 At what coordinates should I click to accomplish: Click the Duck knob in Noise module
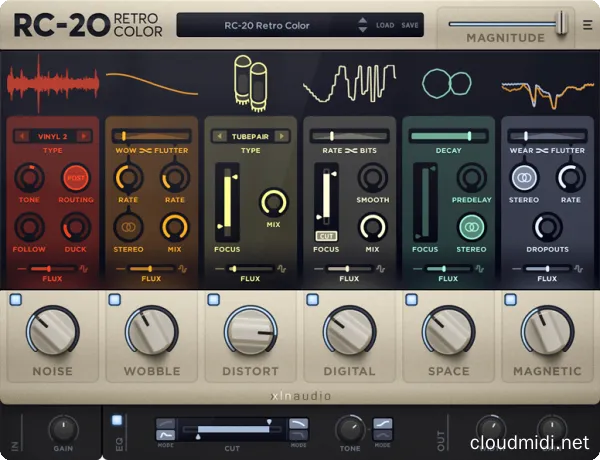[74, 226]
